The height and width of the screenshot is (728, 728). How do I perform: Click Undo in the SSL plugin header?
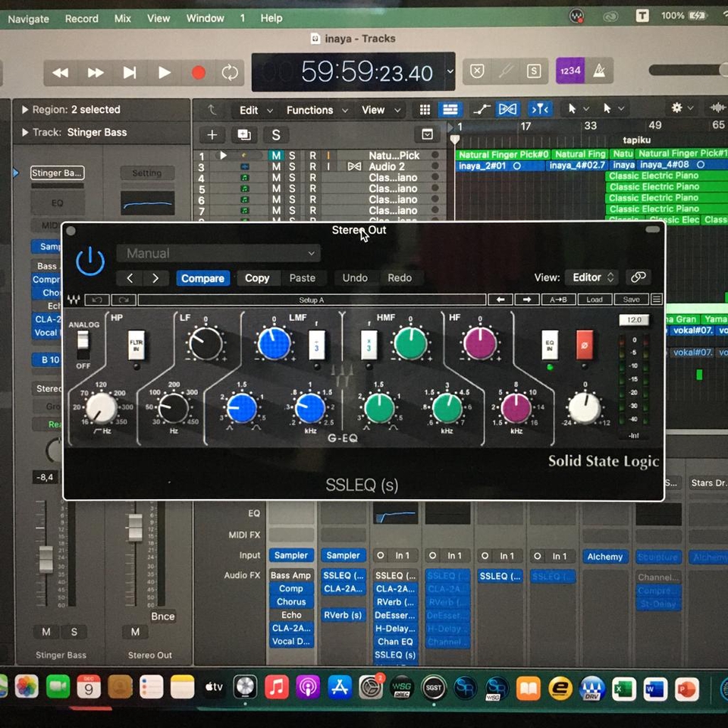355,278
